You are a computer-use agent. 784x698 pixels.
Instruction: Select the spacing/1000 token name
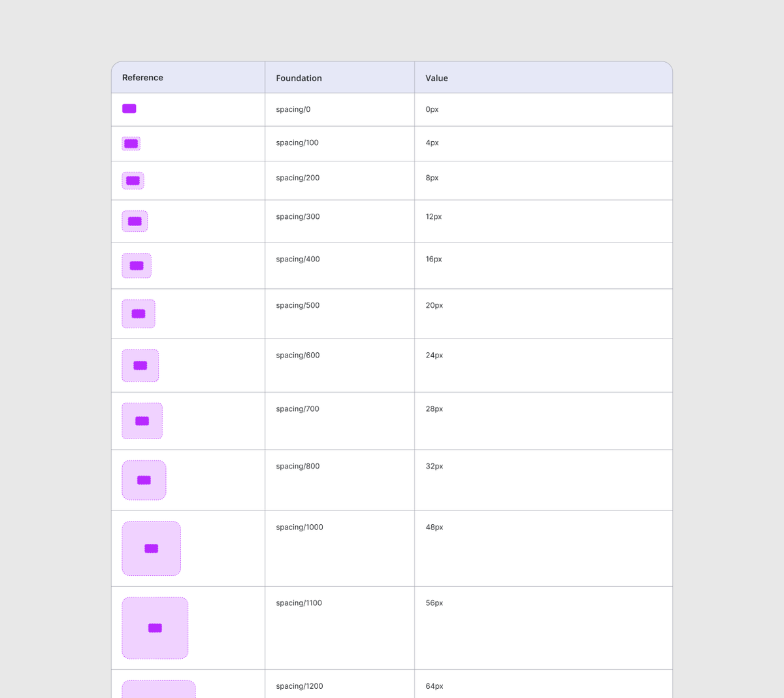(299, 527)
